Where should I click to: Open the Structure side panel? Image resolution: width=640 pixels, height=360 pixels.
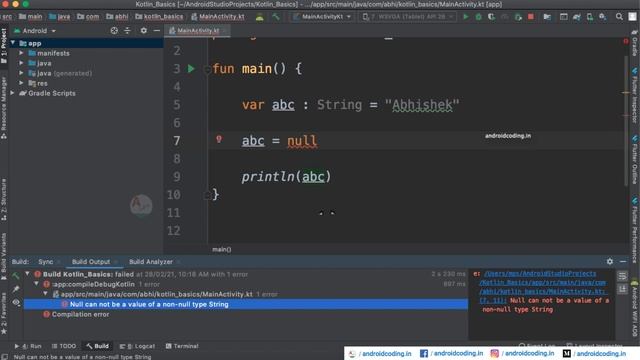pyautogui.click(x=4, y=200)
